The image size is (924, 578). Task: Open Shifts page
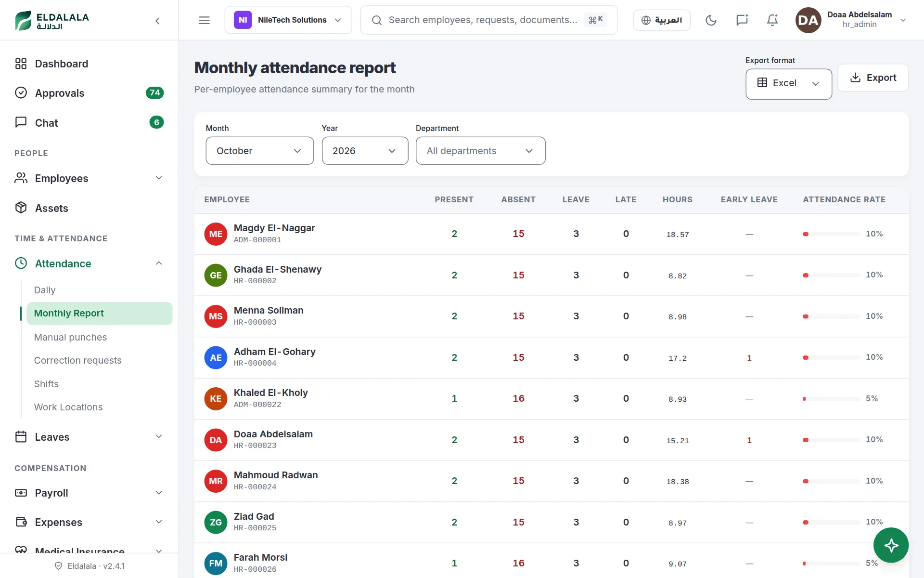point(99,384)
